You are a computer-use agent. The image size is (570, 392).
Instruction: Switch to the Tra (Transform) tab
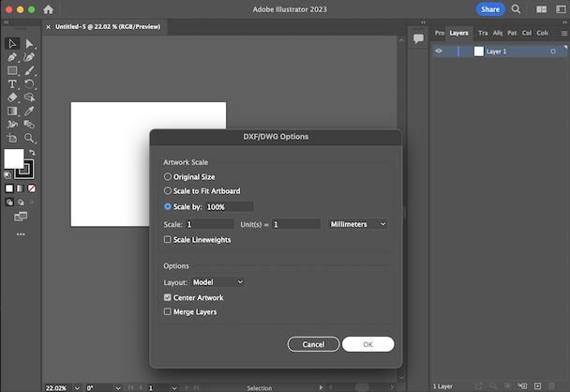[x=483, y=33]
